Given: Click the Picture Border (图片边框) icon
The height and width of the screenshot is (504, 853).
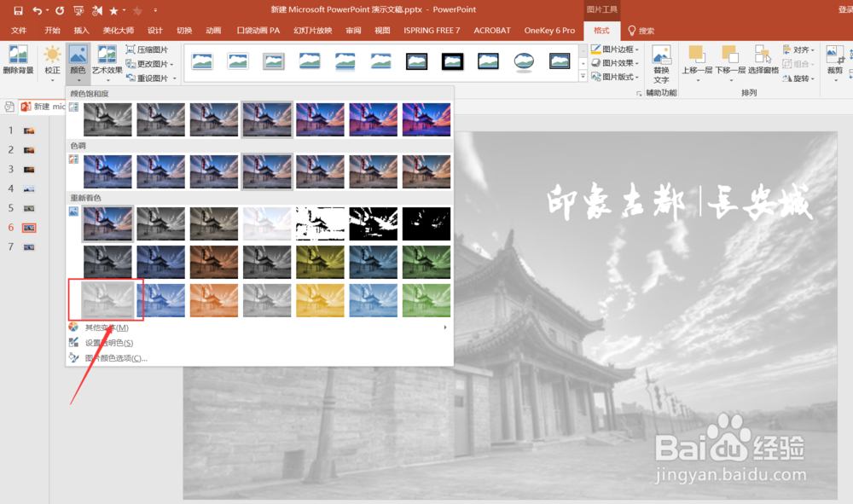Looking at the screenshot, I should tap(616, 49).
